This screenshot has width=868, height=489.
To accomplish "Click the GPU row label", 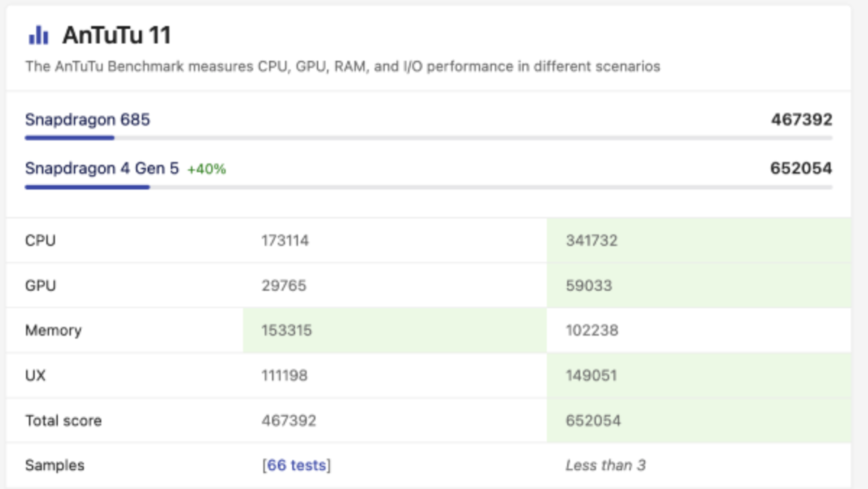I will [41, 285].
